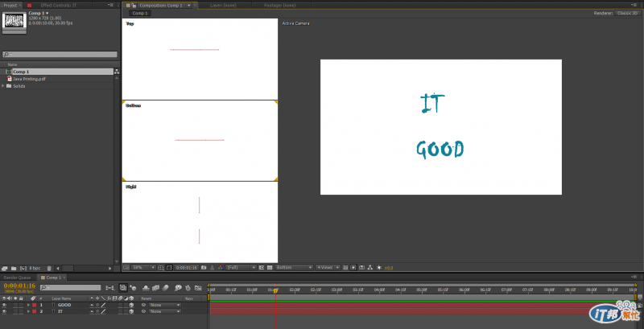Click Interpret Footage icon in Project panel
The width and height of the screenshot is (644, 329).
(x=5, y=269)
